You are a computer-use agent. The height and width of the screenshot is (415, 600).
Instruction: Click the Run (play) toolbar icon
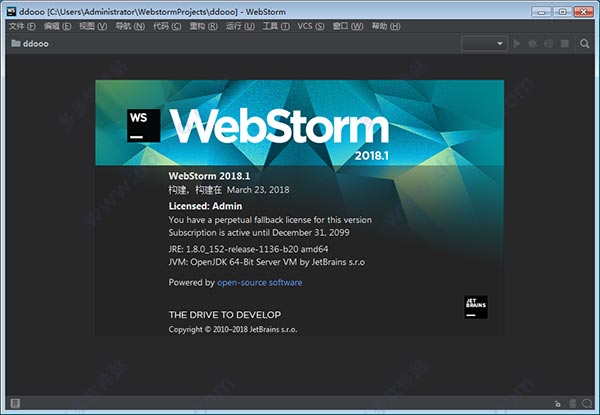pos(517,44)
